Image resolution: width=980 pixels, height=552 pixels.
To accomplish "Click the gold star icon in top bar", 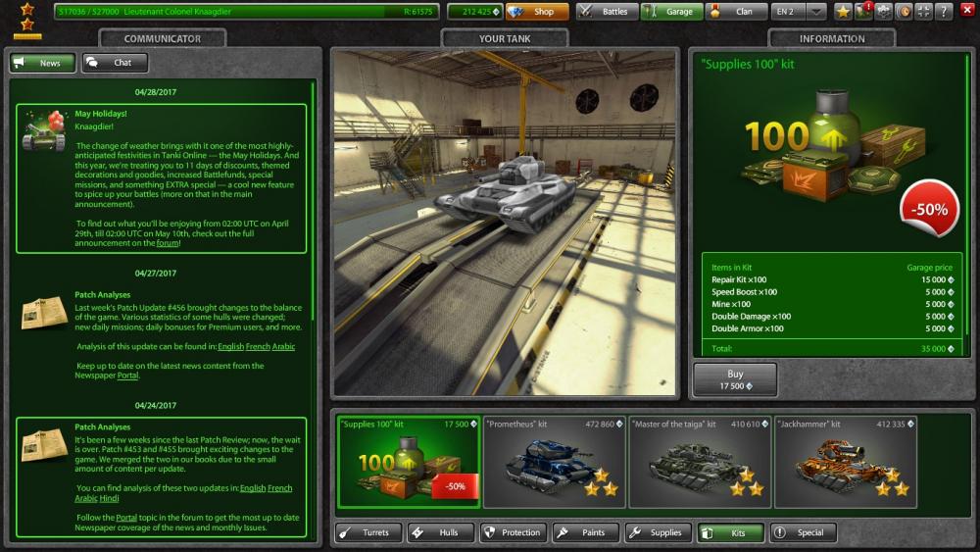I will 843,12.
